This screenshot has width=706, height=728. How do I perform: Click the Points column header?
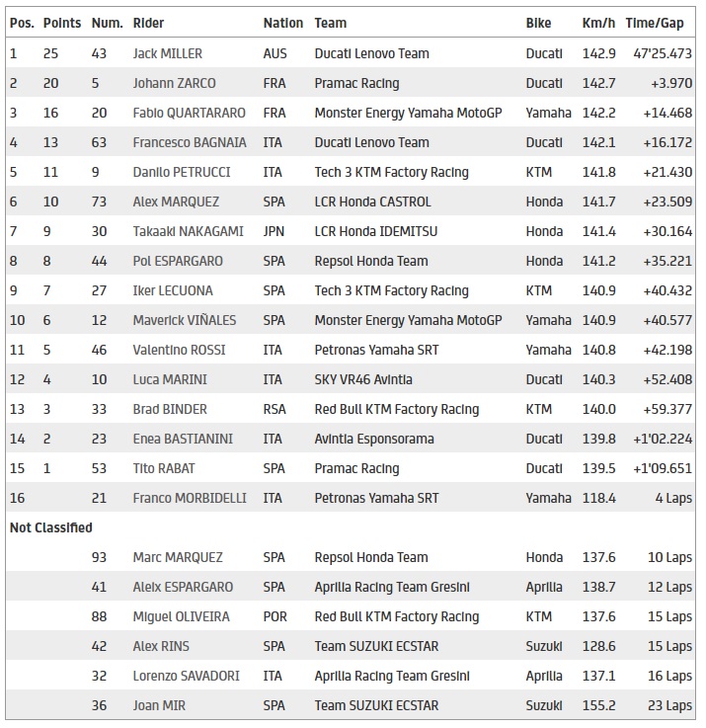(x=62, y=23)
